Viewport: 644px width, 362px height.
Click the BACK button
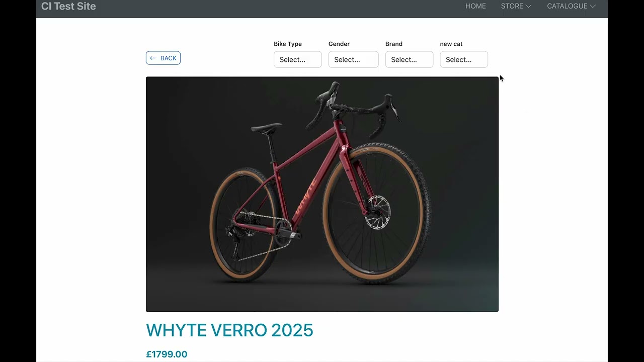[163, 58]
